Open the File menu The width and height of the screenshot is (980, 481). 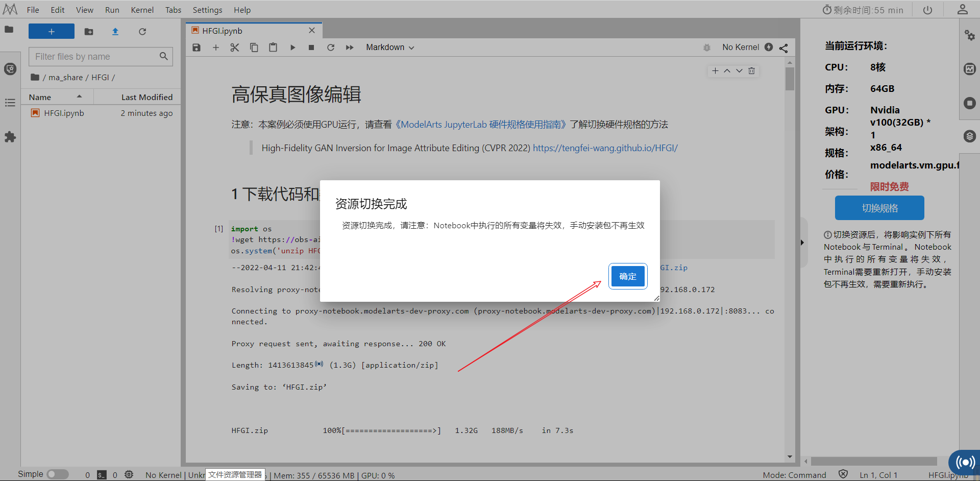[x=33, y=10]
